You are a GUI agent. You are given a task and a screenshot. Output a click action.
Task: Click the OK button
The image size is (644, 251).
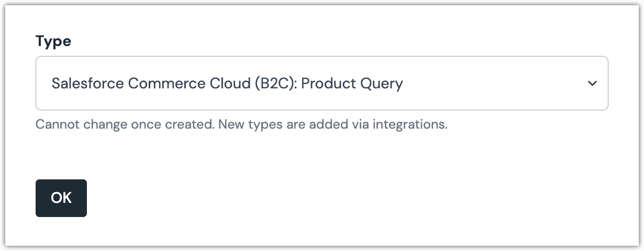click(61, 198)
